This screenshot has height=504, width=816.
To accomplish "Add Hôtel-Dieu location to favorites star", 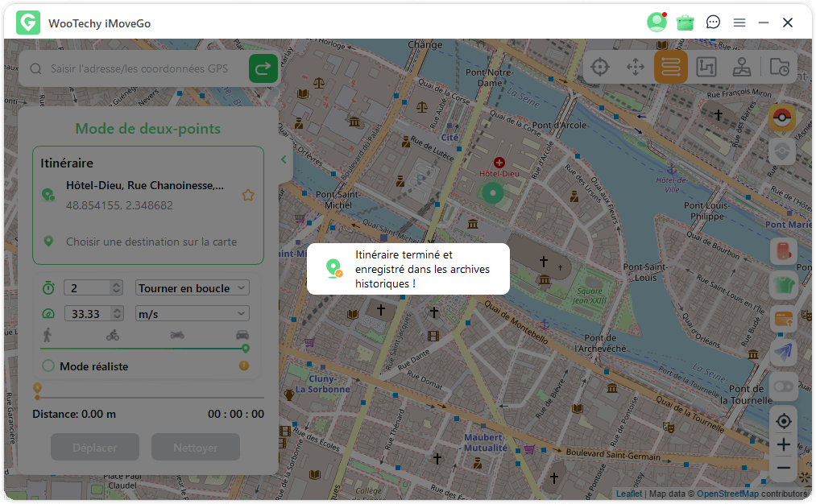I will [x=248, y=195].
